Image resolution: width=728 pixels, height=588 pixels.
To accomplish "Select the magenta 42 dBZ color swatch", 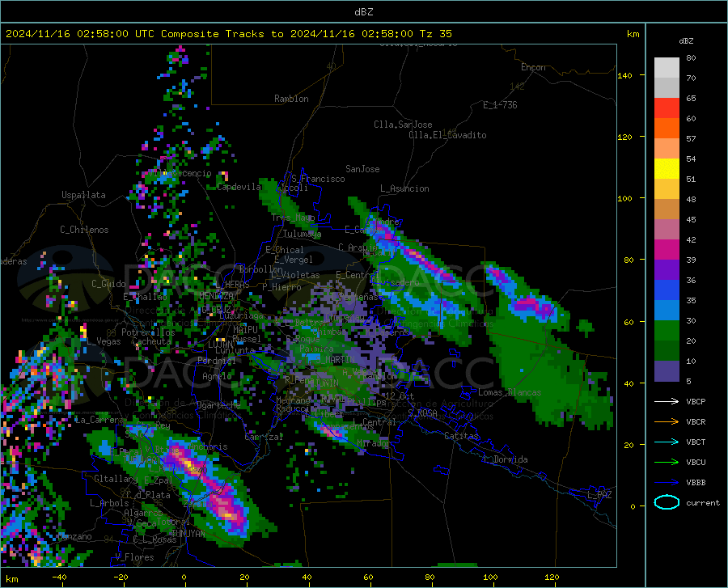I will coord(667,250).
